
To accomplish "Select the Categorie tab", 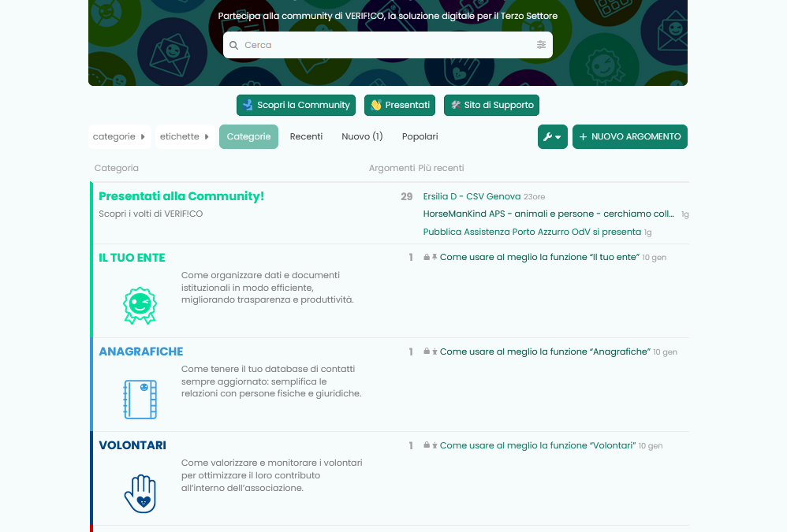I will pyautogui.click(x=248, y=137).
